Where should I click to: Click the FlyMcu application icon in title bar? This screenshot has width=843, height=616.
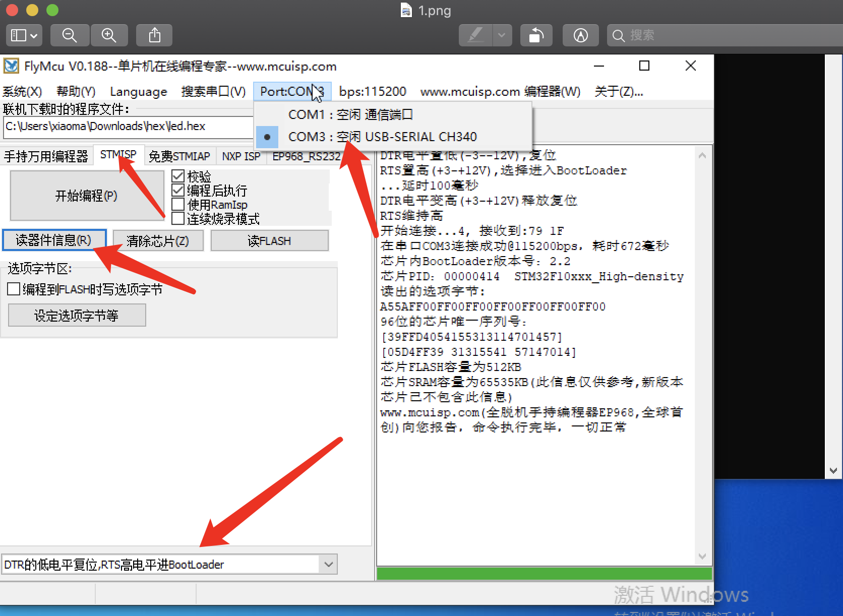coord(11,66)
